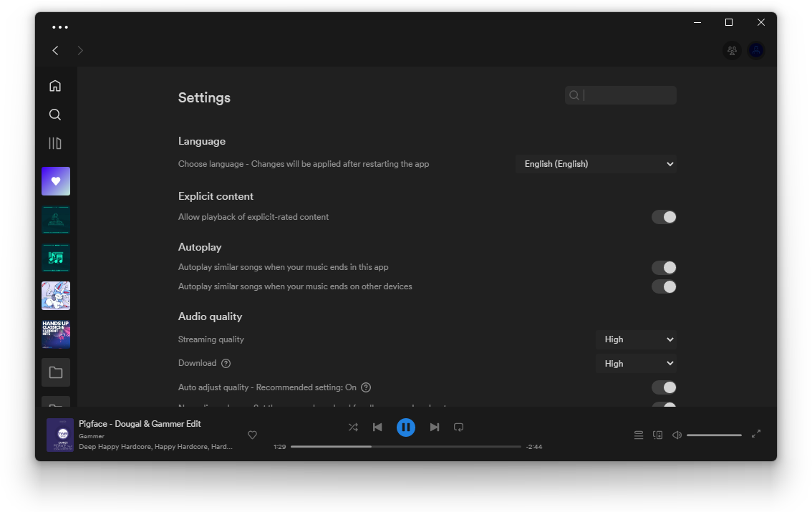This screenshot has width=812, height=512.
Task: Toggle shuffle playback
Action: coord(353,427)
